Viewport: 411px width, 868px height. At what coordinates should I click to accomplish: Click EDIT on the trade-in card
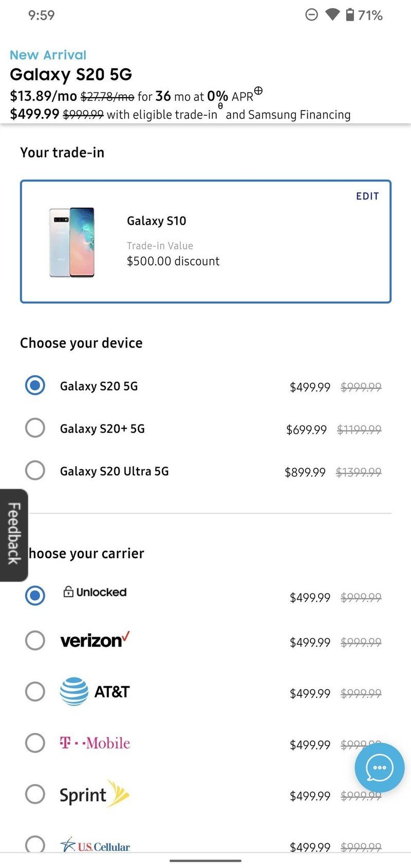click(367, 196)
